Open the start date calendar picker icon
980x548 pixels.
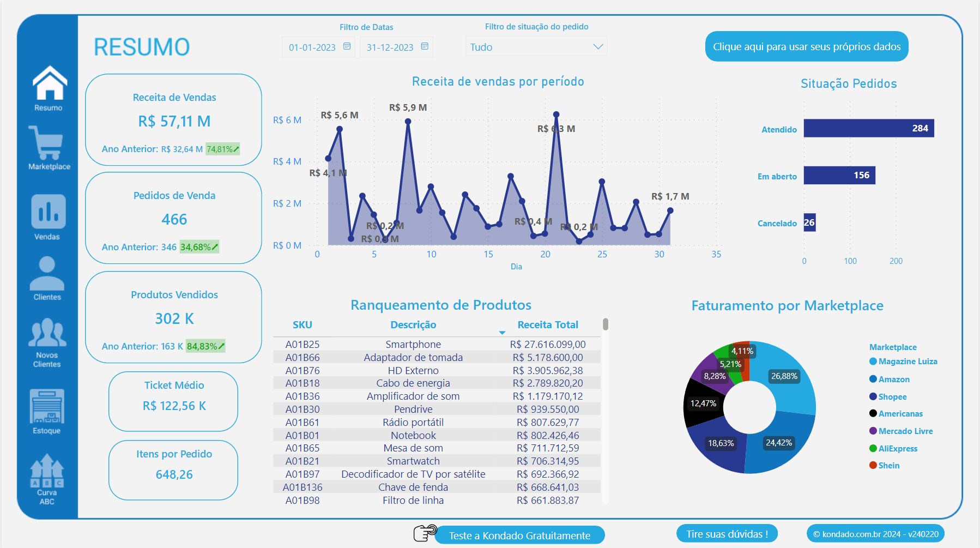pyautogui.click(x=347, y=47)
